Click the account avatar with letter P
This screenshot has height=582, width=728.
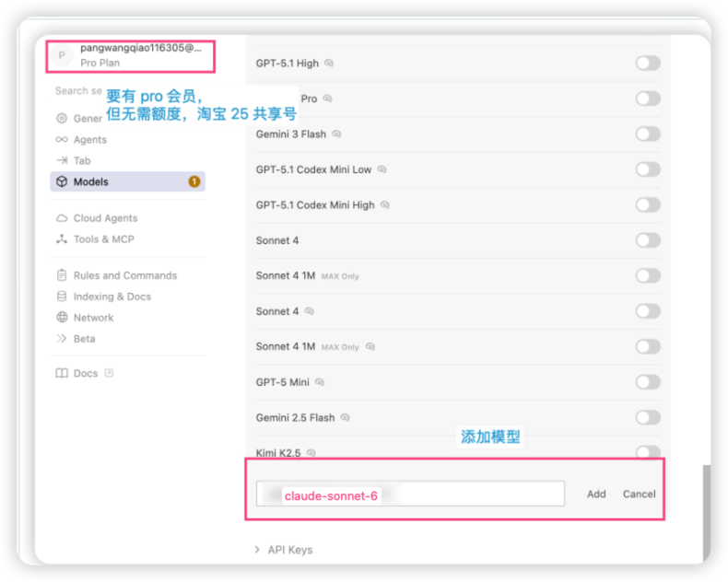click(62, 55)
